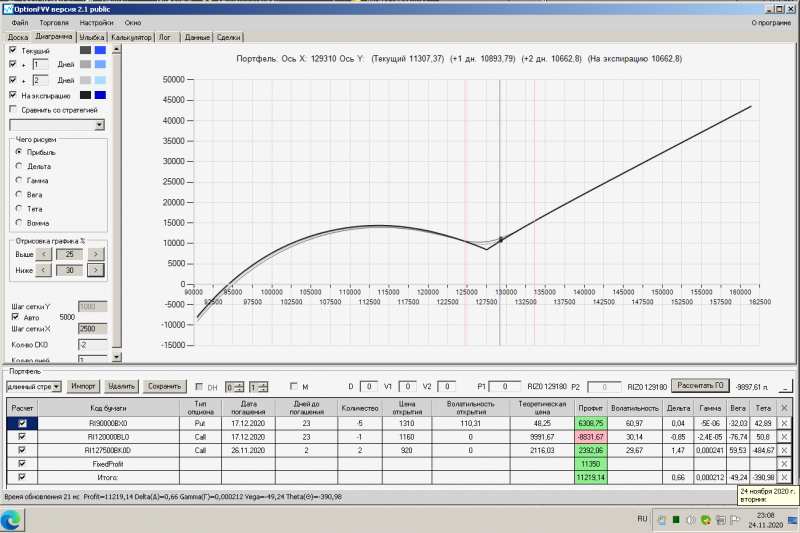Select the Гамма radio button
Image resolution: width=800 pixels, height=533 pixels.
[19, 180]
